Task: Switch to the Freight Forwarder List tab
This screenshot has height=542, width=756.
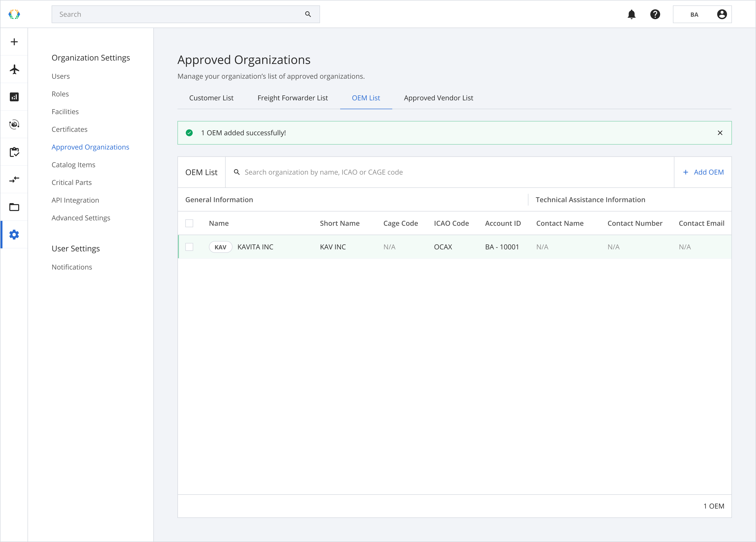Action: 293,98
